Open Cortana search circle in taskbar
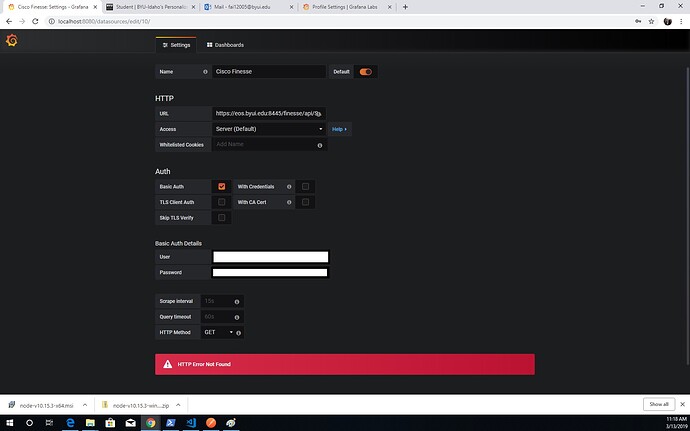 click(x=29, y=423)
